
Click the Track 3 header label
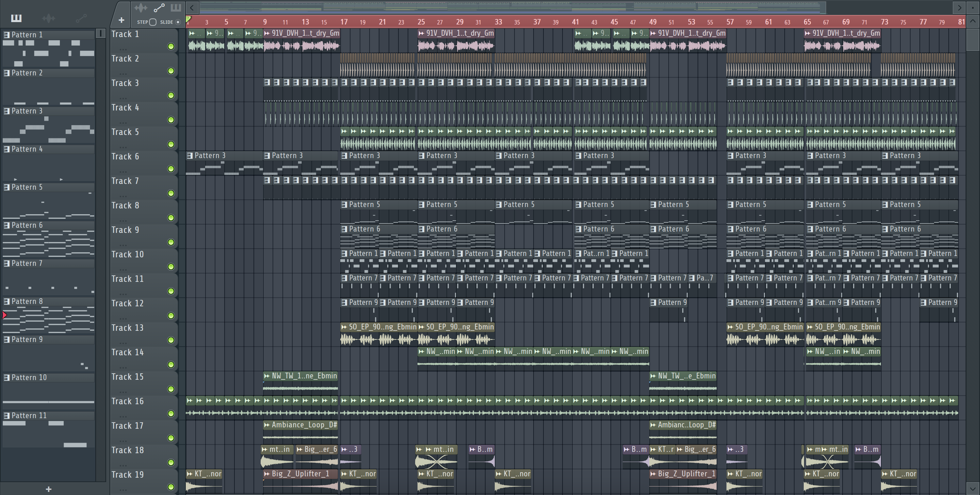point(125,83)
